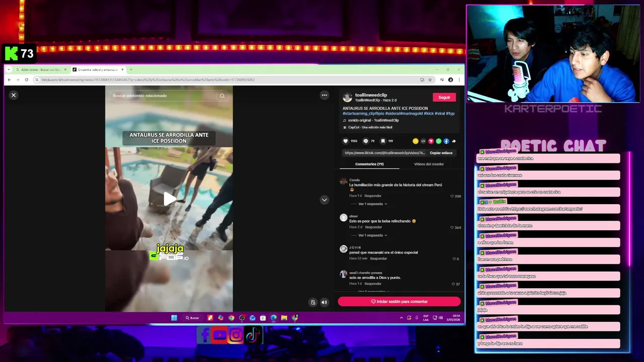
Task: Mute the TikTok video volume
Action: (324, 302)
